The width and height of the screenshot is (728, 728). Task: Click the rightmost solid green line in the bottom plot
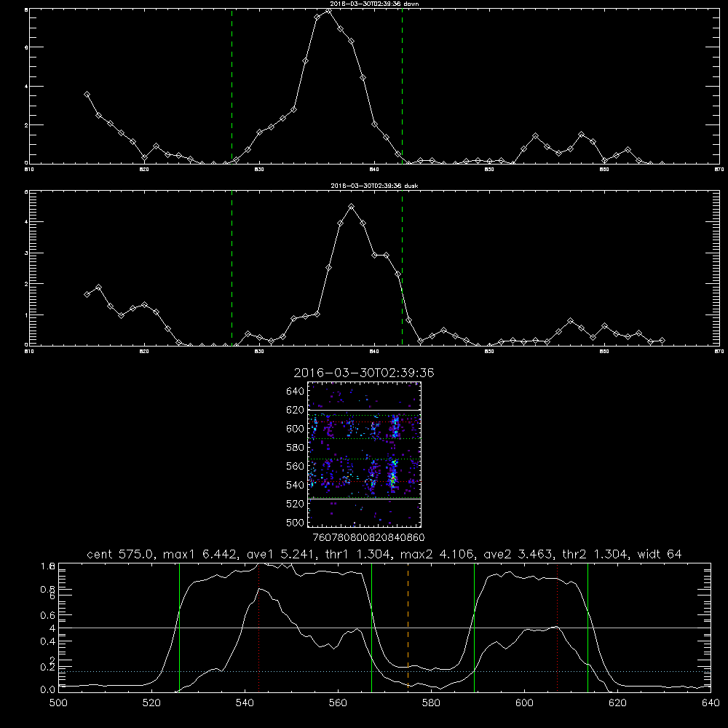pos(587,628)
